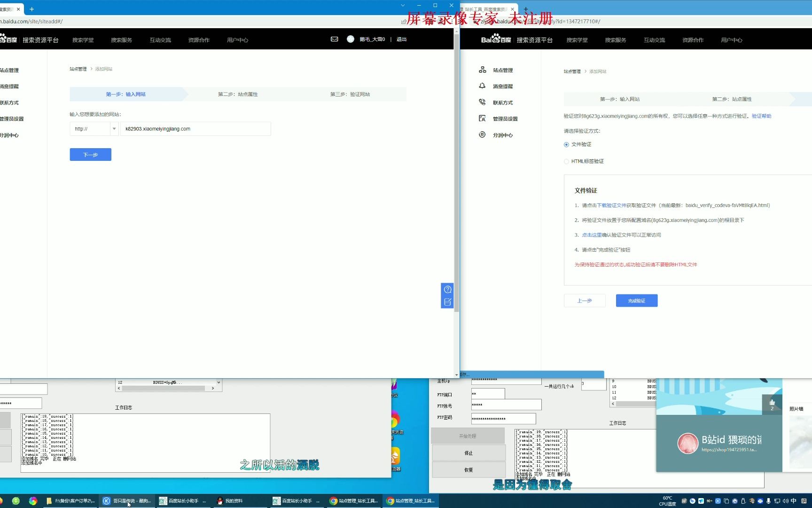
Task: Open the green browser icon on taskbar
Action: point(16,501)
